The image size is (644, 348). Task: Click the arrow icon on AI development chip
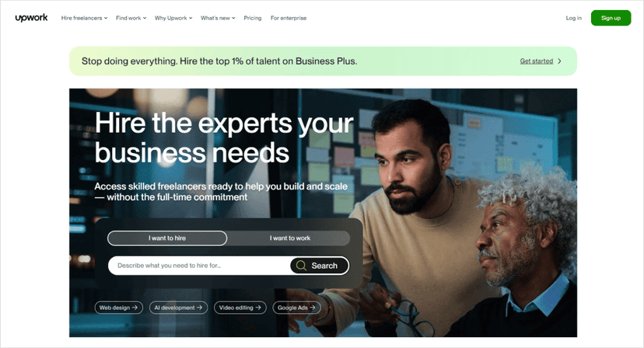coord(199,308)
